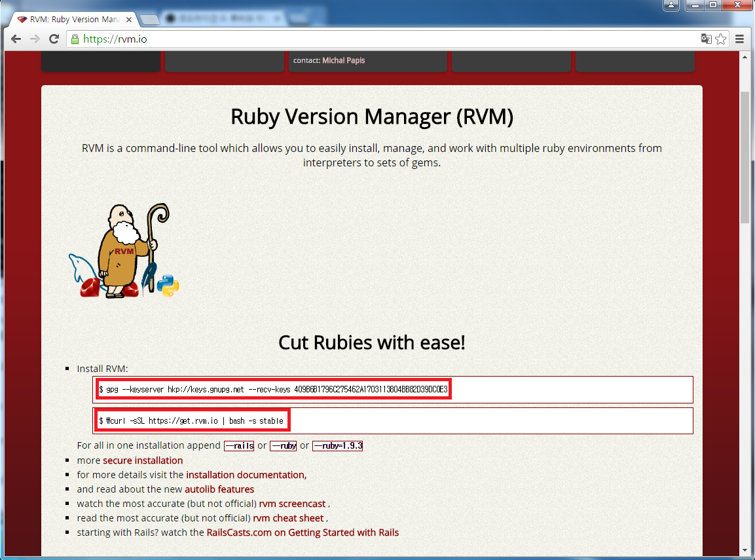Screen dimensions: 755x560
Task: Click the --ruby option text
Action: point(283,446)
